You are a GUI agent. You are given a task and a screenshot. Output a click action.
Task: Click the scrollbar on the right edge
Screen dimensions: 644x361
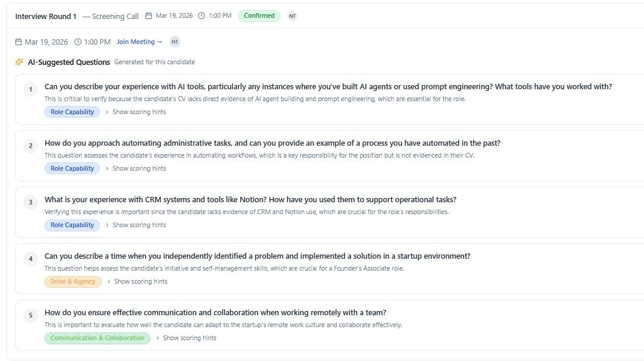642,178
